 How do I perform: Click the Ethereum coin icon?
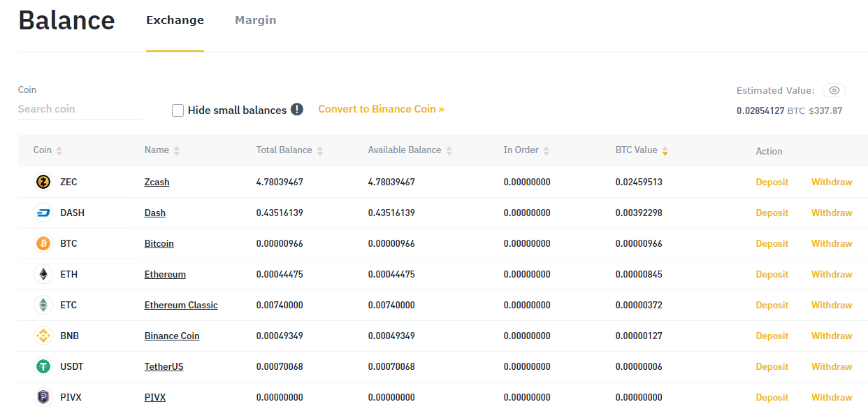(x=43, y=275)
